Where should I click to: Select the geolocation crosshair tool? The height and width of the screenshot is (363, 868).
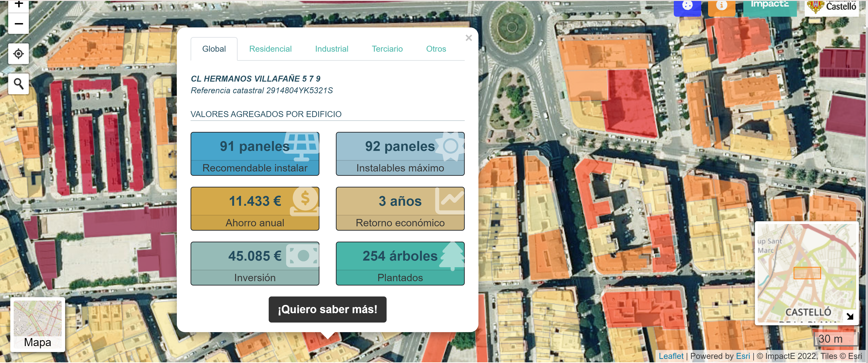(x=18, y=53)
